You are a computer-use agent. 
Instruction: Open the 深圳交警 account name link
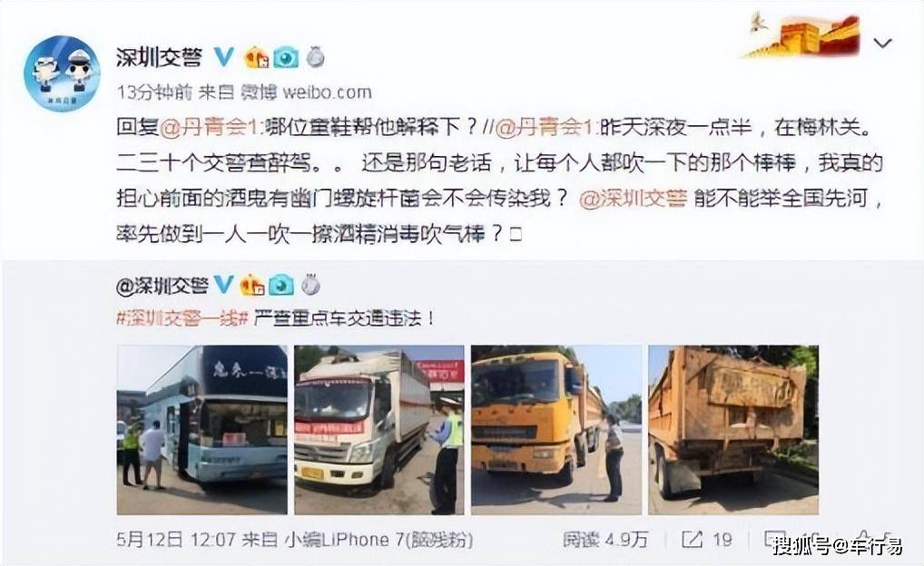pos(159,57)
